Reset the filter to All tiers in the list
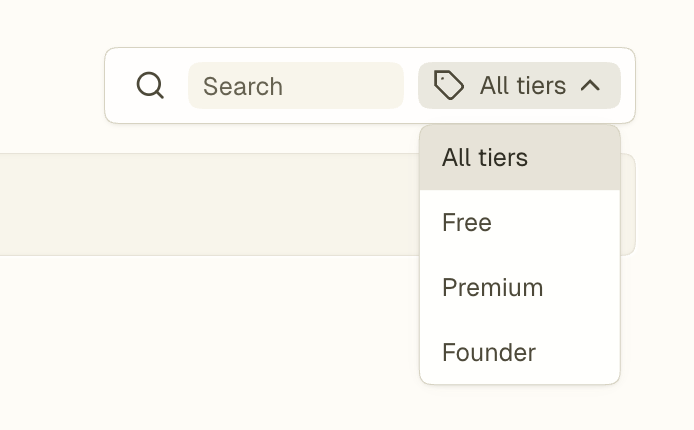Screen dimensions: 694x430 485,158
